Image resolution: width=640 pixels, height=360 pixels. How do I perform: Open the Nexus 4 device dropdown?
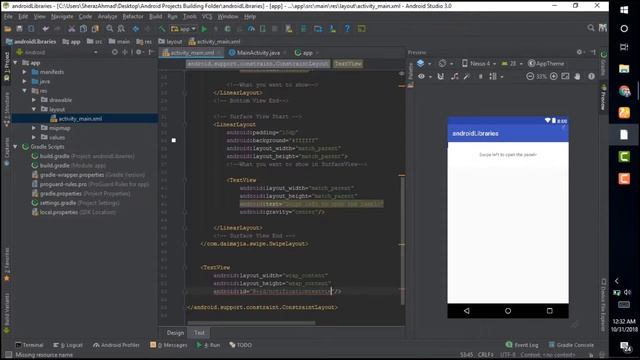(x=479, y=64)
